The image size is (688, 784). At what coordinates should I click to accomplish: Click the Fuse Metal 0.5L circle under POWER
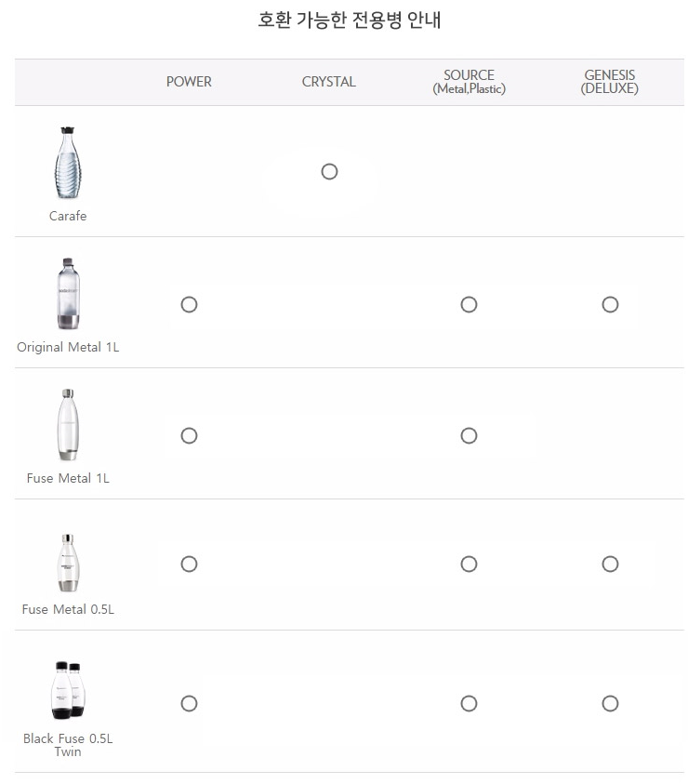[189, 565]
